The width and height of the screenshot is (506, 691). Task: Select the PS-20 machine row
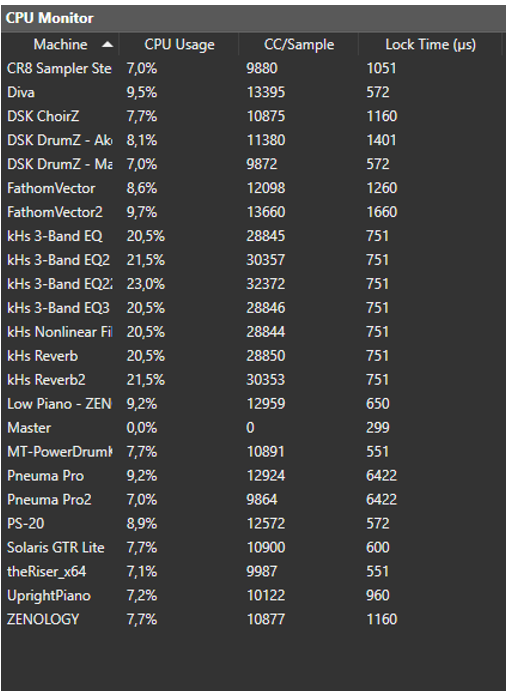[254, 524]
